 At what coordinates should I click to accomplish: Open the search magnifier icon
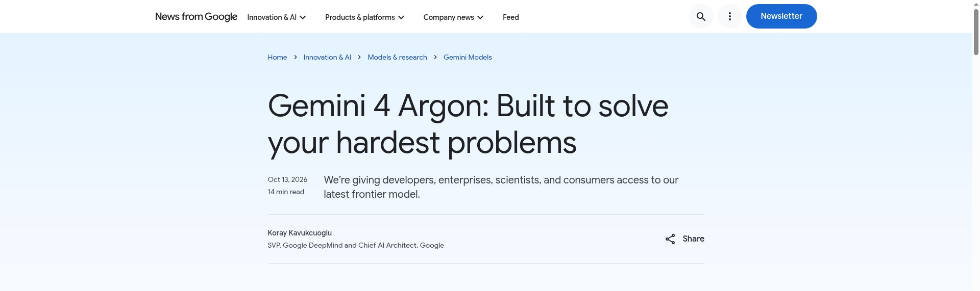click(x=701, y=16)
